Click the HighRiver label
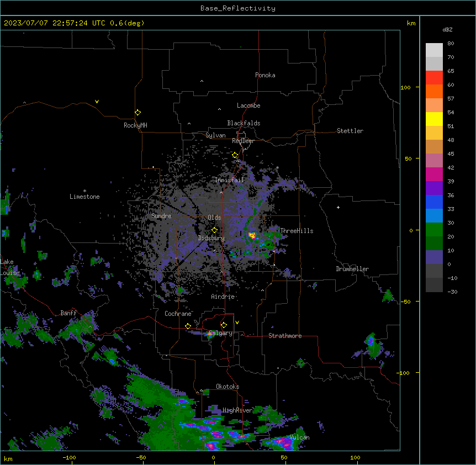476x465 pixels. pyautogui.click(x=237, y=410)
